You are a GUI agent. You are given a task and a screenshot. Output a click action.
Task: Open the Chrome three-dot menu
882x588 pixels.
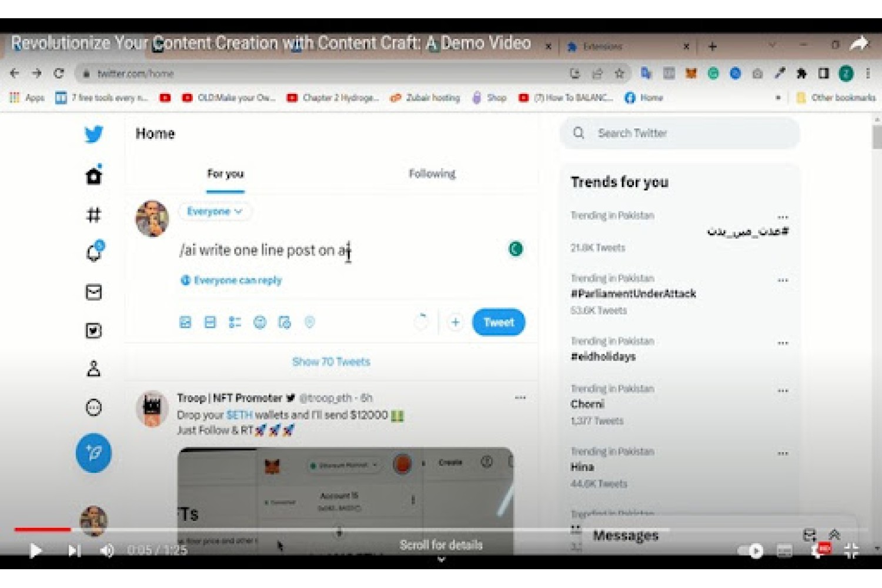tap(868, 73)
